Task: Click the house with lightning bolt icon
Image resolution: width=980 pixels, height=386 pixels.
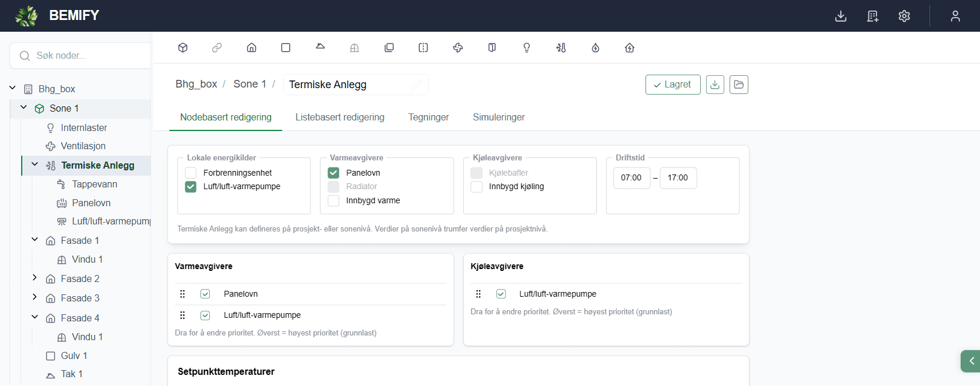Action: click(x=630, y=48)
